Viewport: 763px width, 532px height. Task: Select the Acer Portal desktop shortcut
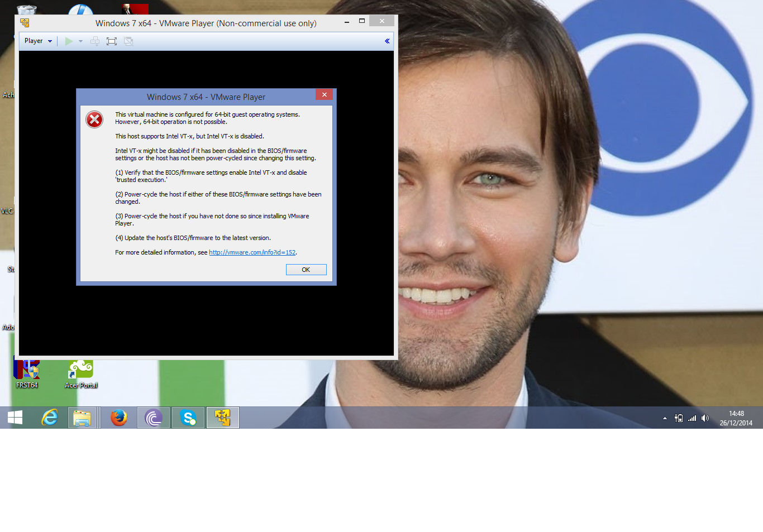(x=82, y=374)
